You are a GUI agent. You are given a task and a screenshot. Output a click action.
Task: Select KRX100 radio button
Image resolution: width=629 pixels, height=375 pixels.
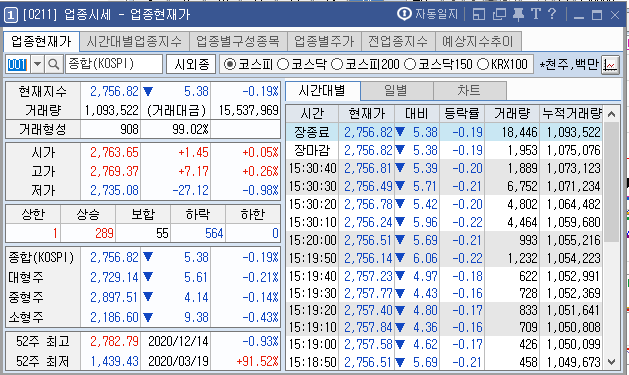click(x=483, y=64)
